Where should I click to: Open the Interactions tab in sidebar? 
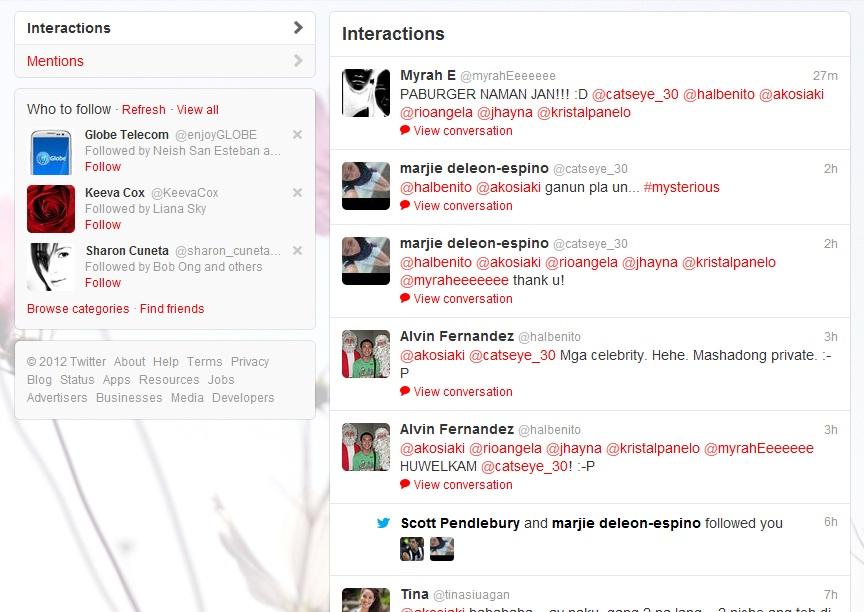pos(165,28)
